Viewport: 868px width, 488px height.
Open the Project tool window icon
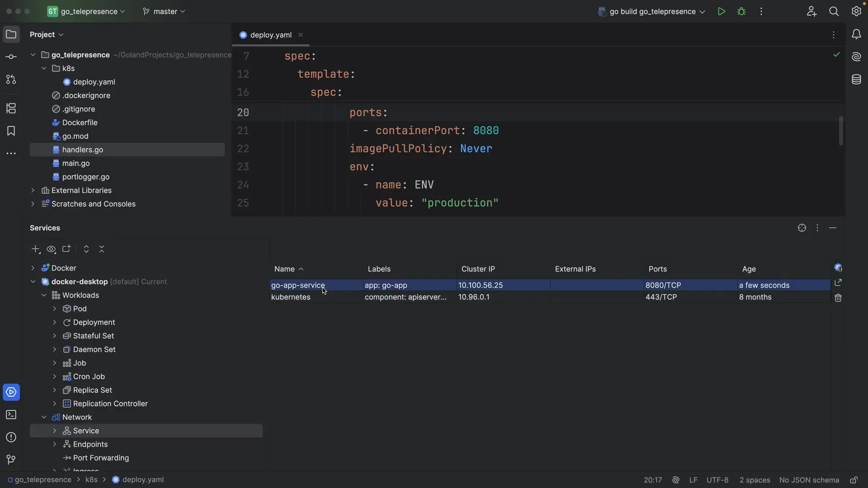[11, 34]
